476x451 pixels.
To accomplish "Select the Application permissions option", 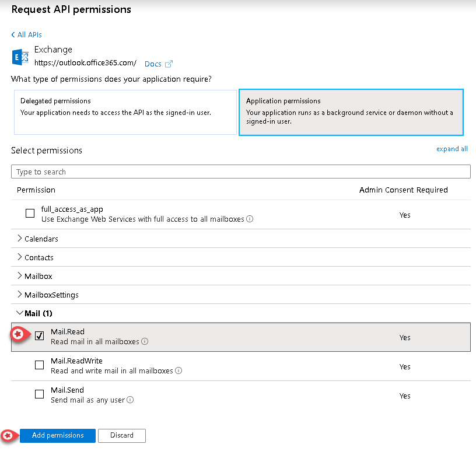I will (351, 112).
